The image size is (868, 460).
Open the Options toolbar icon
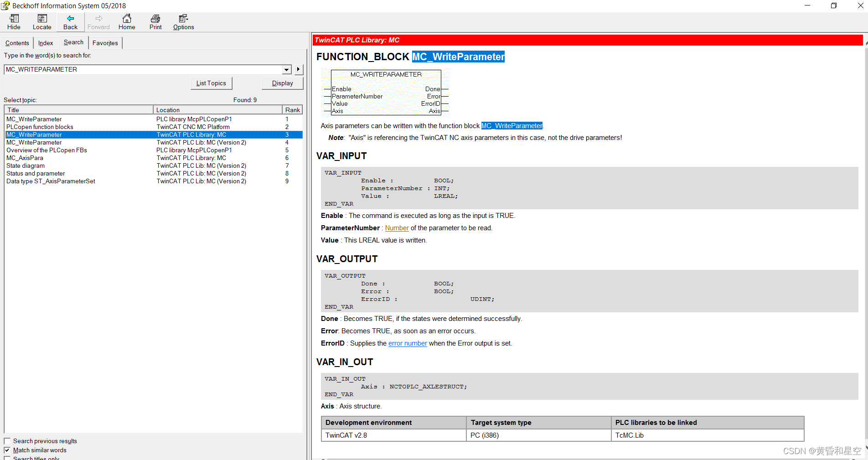click(184, 22)
